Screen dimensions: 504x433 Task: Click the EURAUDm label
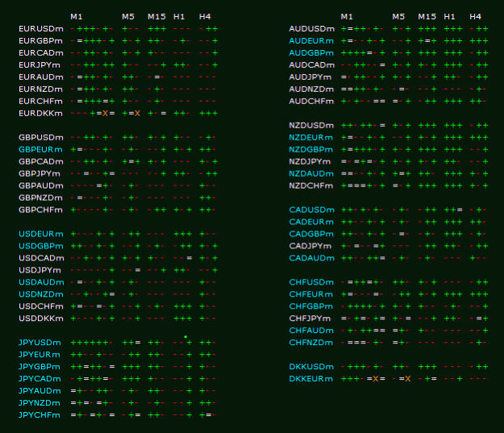tap(41, 77)
